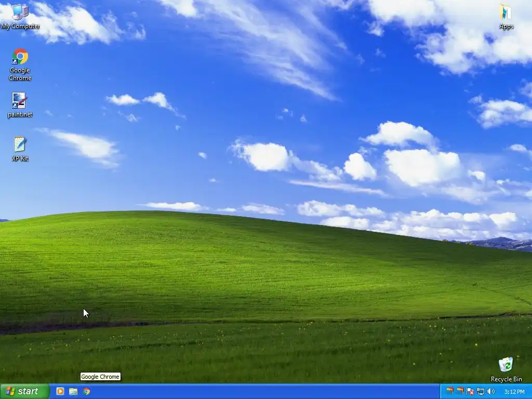Open the Start menu

click(x=25, y=391)
